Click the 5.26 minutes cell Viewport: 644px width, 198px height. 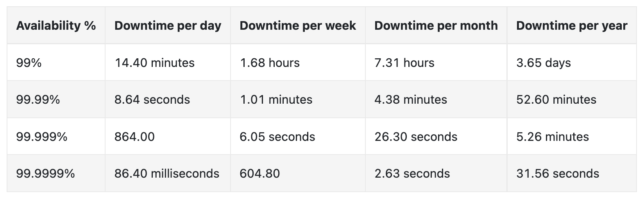[x=553, y=137]
